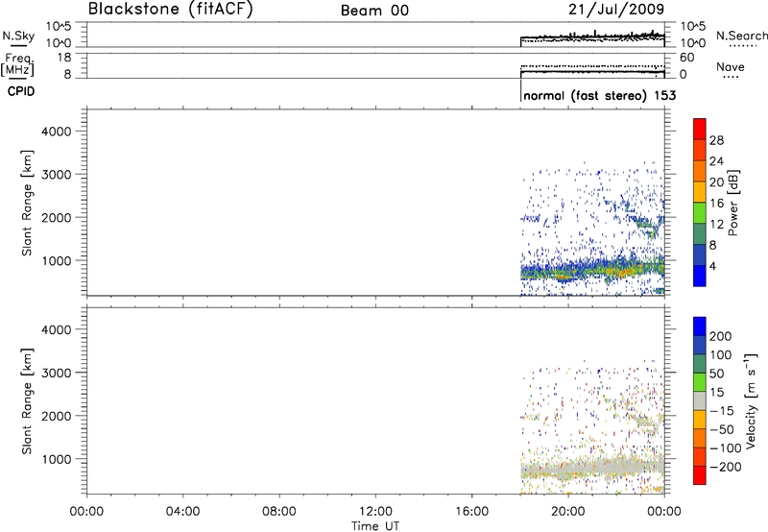Click the 'Beam 00' label
The height and width of the screenshot is (532, 768).
(374, 11)
